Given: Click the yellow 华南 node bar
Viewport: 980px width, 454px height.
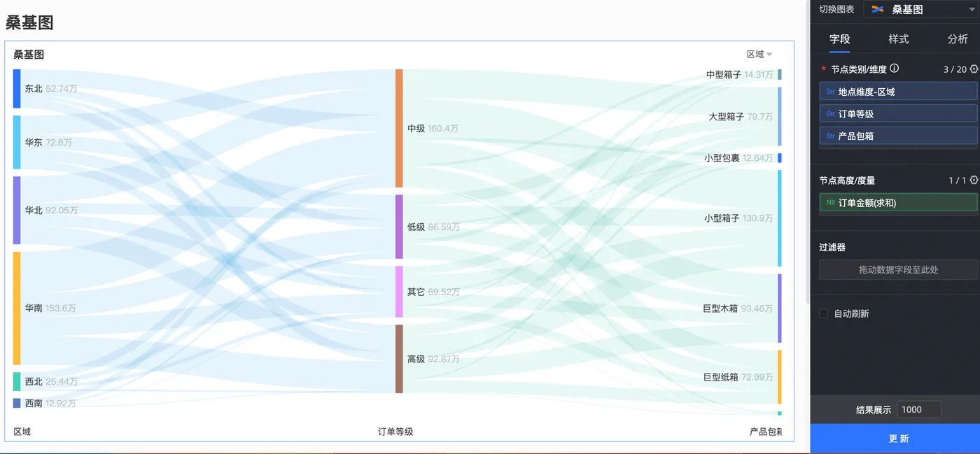Looking at the screenshot, I should click(x=17, y=308).
